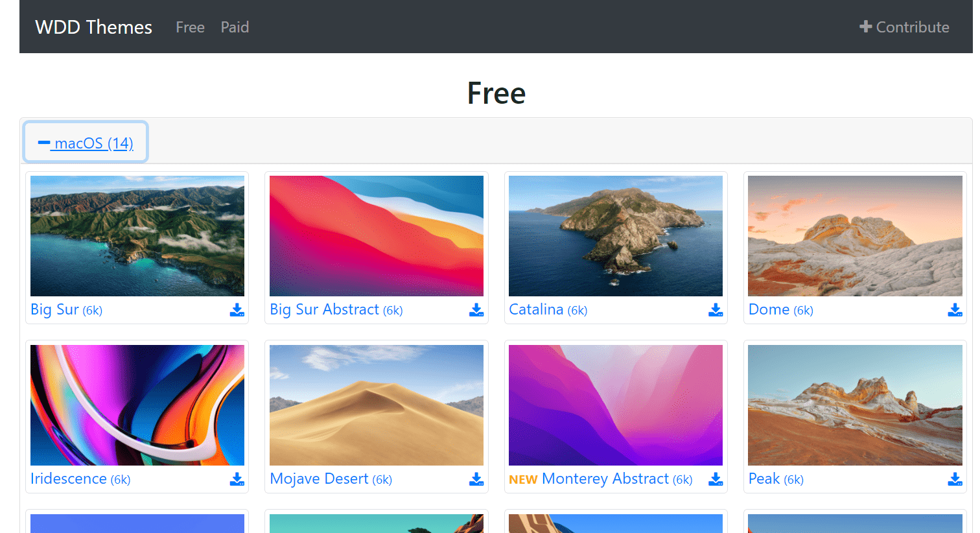Collapse the macOS (14) section

click(86, 143)
